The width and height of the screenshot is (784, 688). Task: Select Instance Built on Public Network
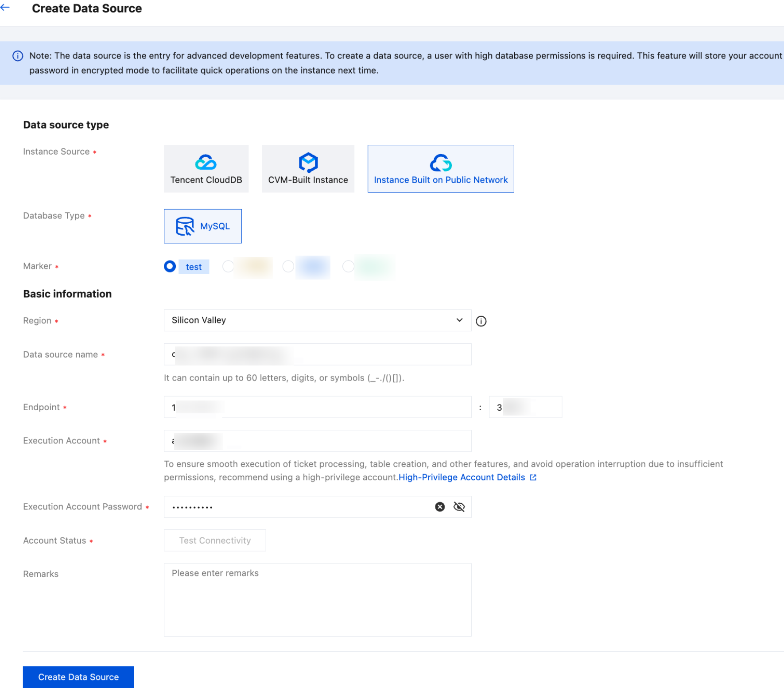tap(441, 169)
